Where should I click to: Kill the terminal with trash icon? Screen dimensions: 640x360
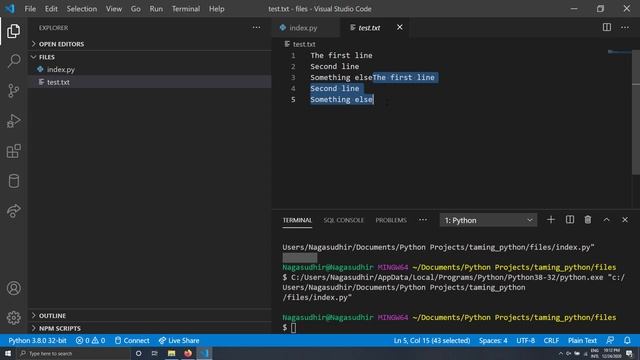[x=588, y=220]
